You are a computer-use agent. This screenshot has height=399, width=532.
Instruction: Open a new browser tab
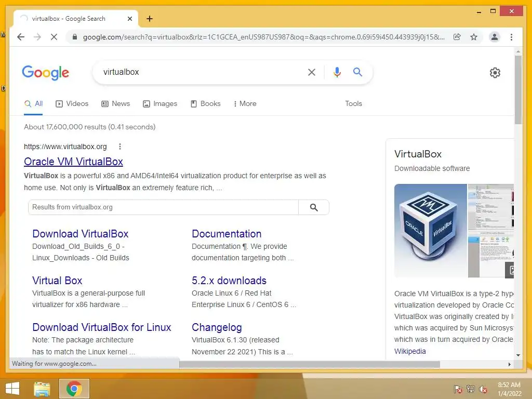pos(149,19)
